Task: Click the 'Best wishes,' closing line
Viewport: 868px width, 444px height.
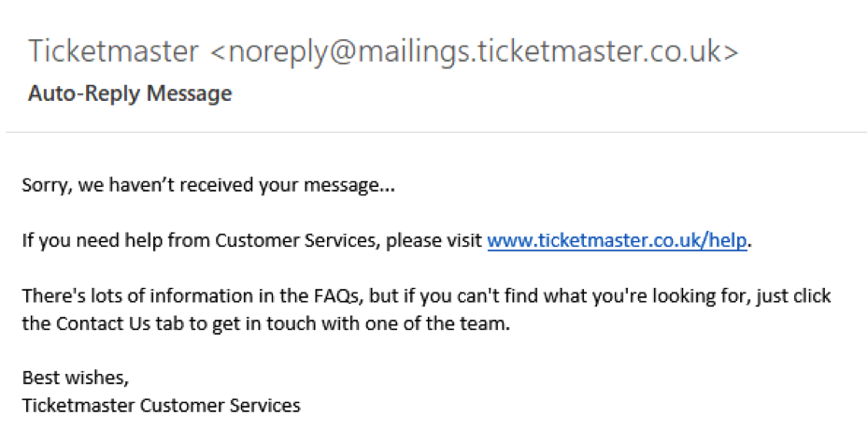Action: pos(76,378)
